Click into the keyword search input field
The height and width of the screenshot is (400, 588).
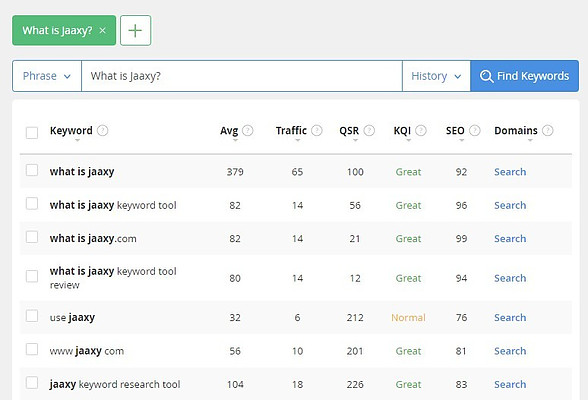tap(242, 76)
